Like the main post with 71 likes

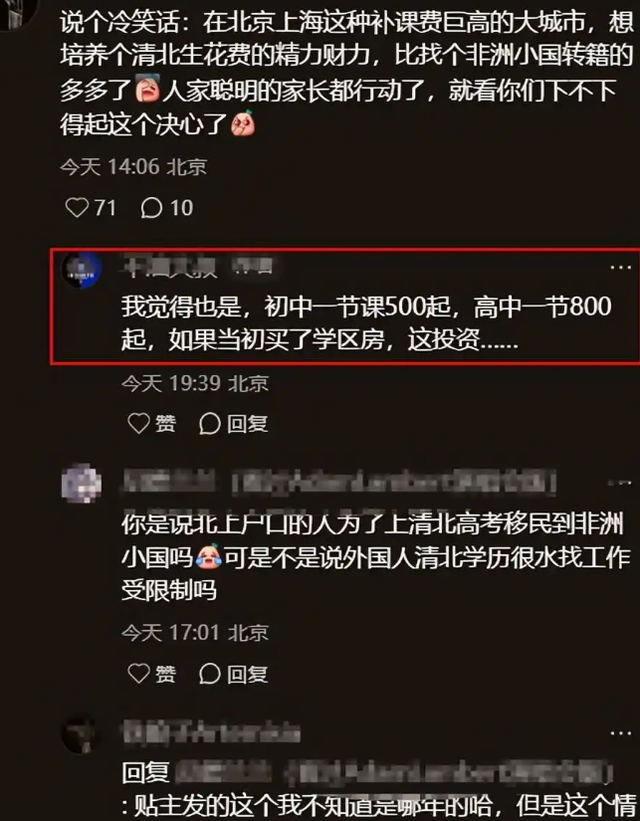pos(90,208)
